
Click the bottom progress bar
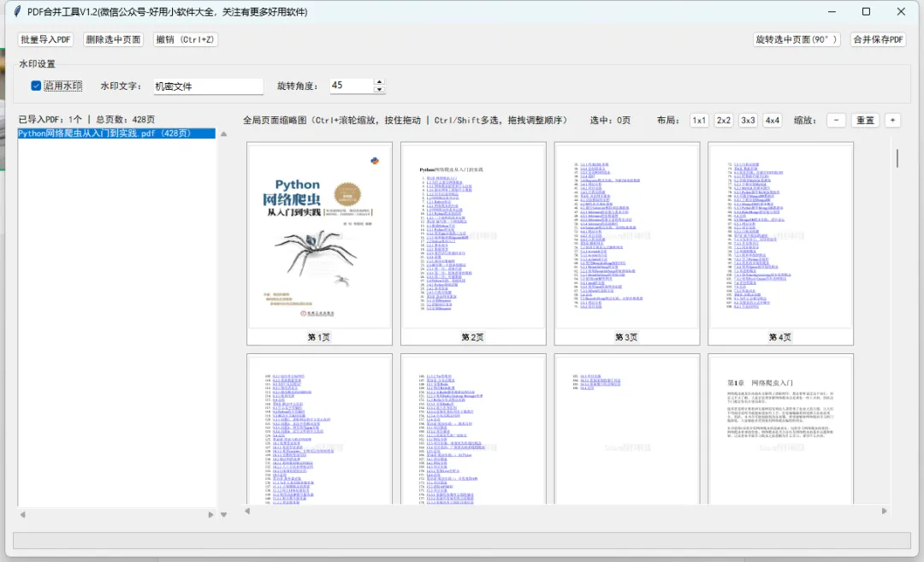(462, 541)
